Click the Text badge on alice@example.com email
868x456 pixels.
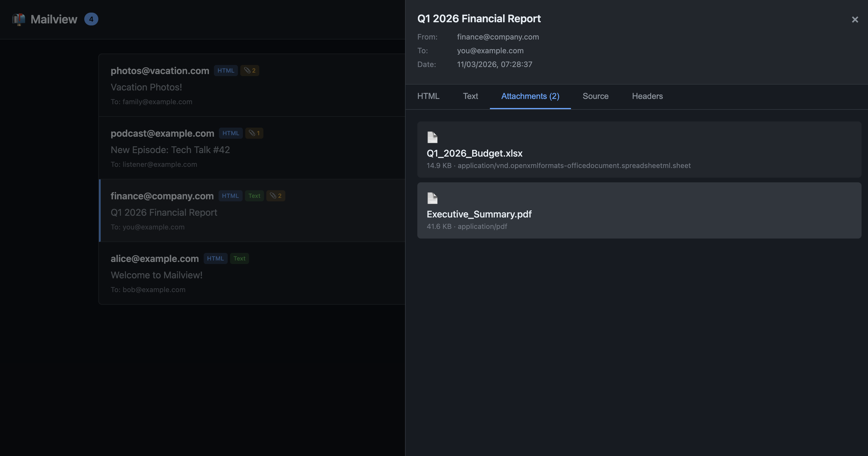(240, 258)
